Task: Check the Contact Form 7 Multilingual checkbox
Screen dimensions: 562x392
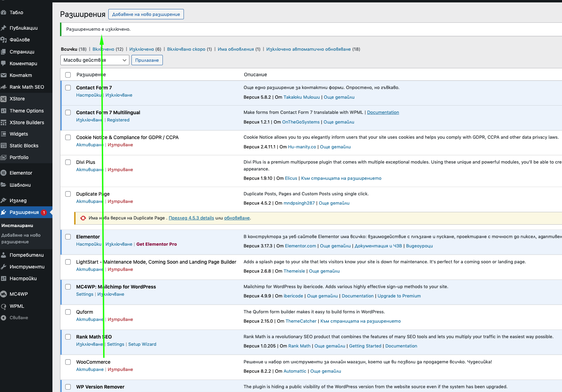Action: tap(68, 112)
